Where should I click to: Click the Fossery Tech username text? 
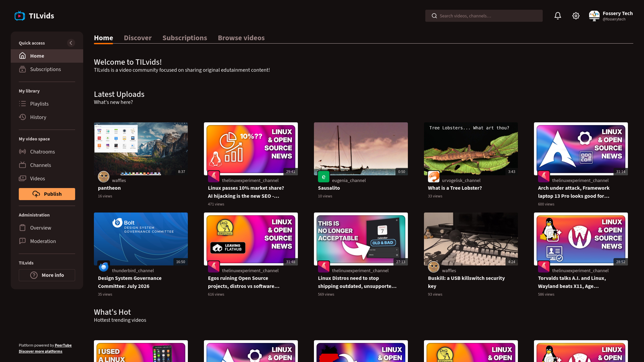click(618, 13)
